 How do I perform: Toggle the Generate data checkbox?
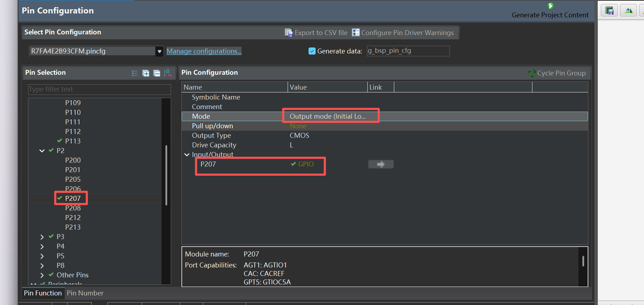coord(312,51)
